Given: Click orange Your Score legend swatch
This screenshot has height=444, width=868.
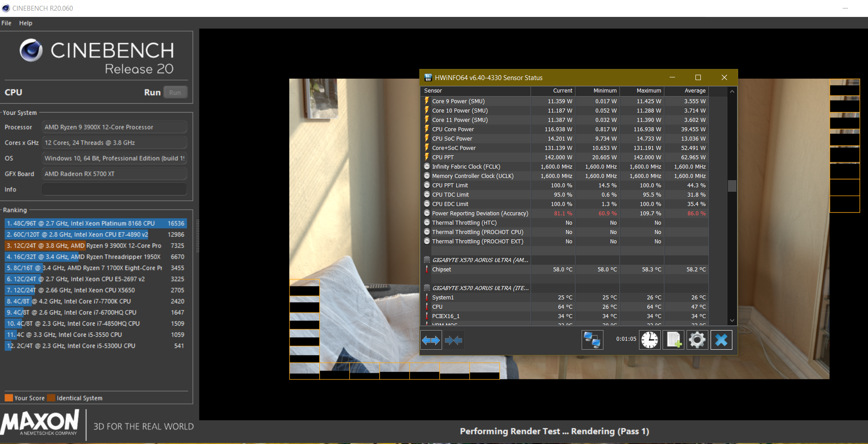Looking at the screenshot, I should click(x=8, y=398).
